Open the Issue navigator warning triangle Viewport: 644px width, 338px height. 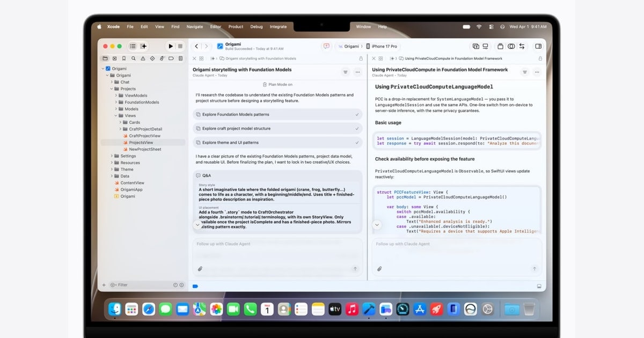(143, 58)
